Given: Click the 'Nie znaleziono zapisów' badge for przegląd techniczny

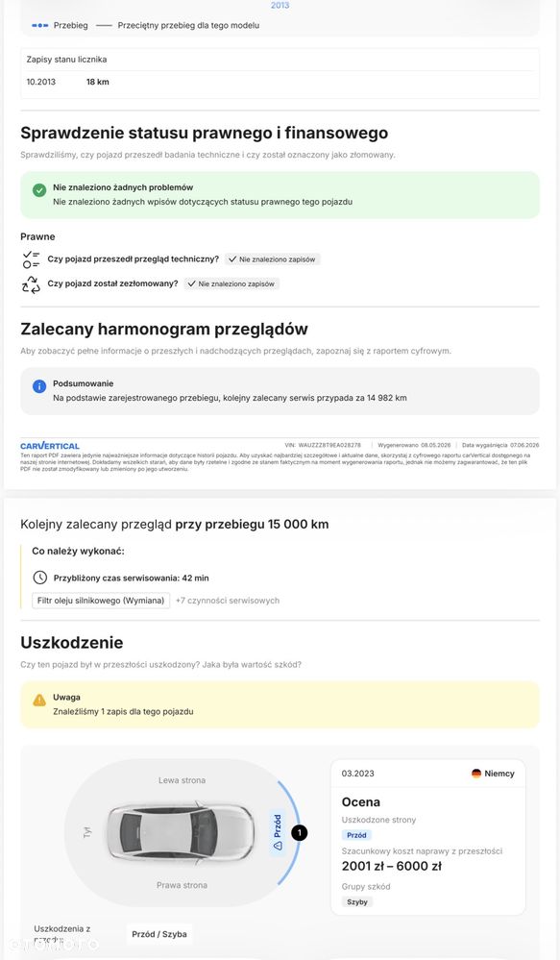Looking at the screenshot, I should pyautogui.click(x=273, y=259).
